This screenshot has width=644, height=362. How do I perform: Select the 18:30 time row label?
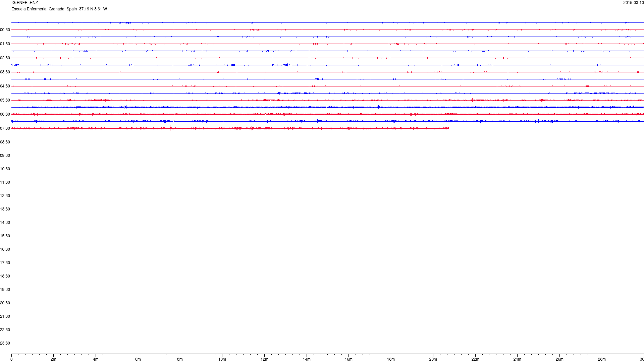pyautogui.click(x=5, y=276)
